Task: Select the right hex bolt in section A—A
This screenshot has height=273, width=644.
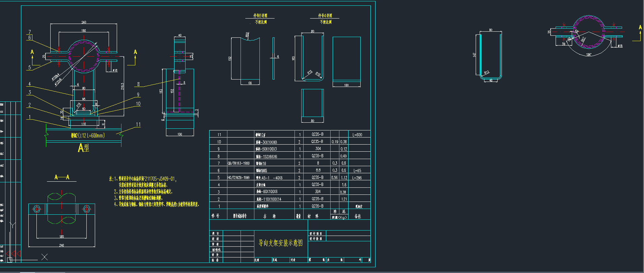Action: click(x=86, y=209)
